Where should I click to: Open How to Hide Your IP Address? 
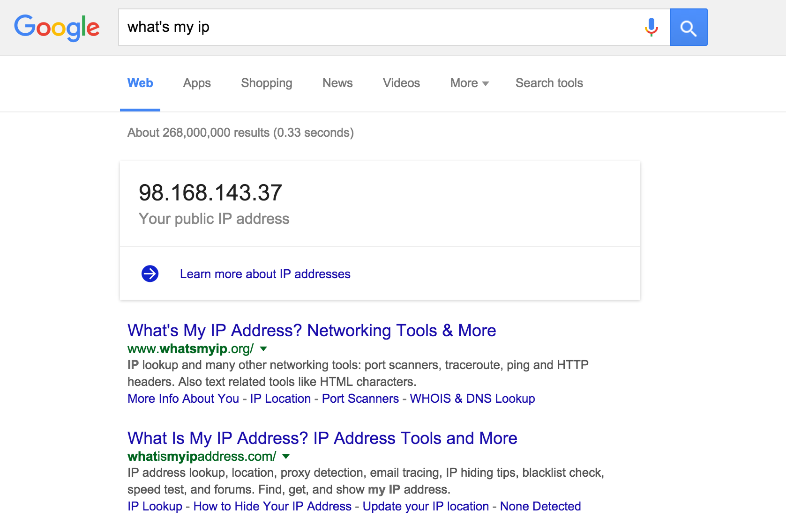tap(272, 506)
